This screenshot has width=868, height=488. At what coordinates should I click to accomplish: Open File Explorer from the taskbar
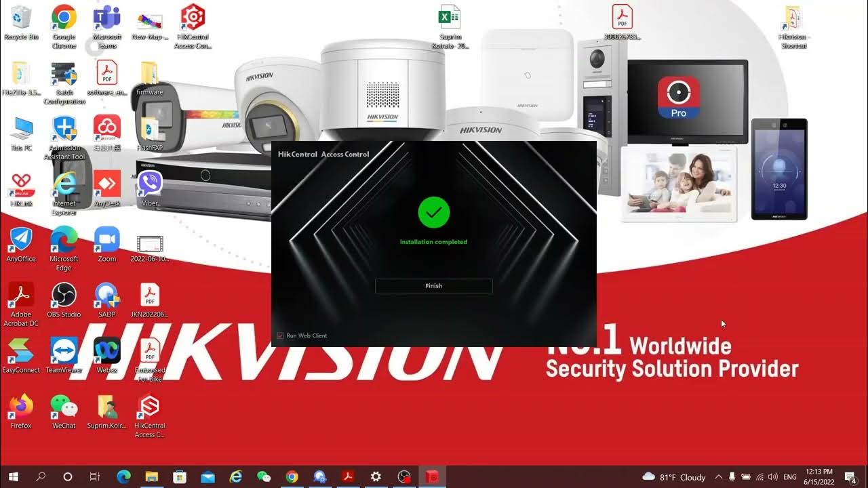[152, 477]
